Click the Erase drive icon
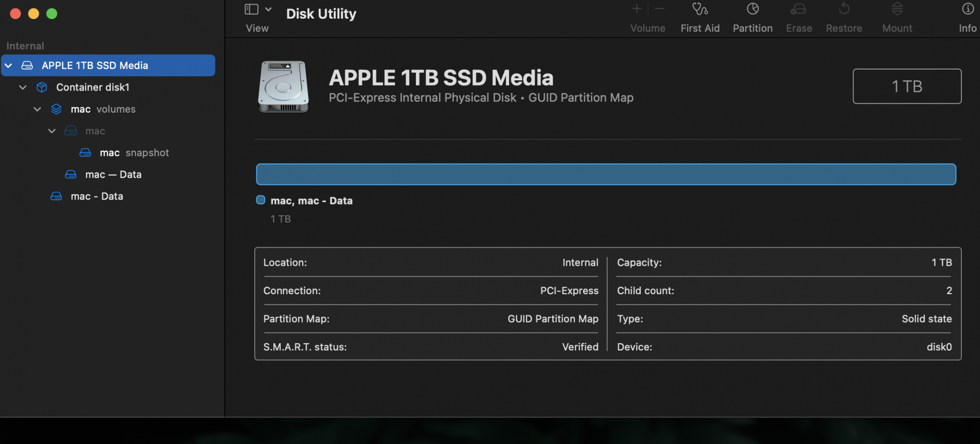980x444 pixels. [799, 9]
